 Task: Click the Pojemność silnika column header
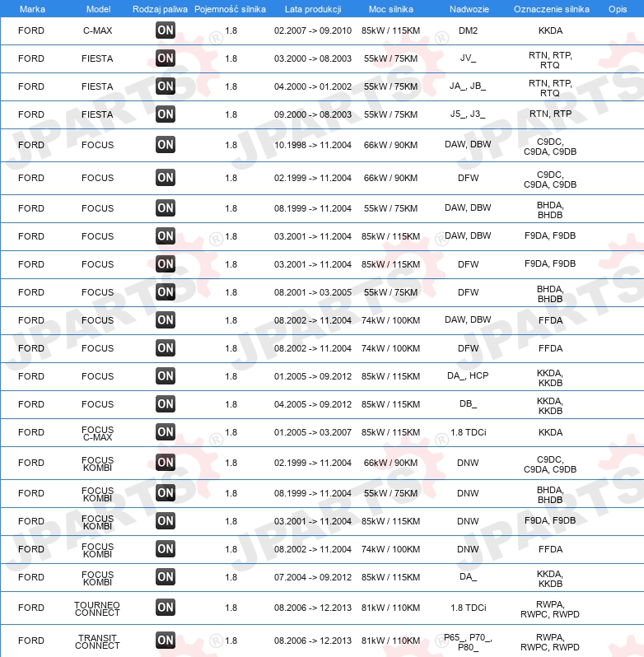[x=230, y=9]
